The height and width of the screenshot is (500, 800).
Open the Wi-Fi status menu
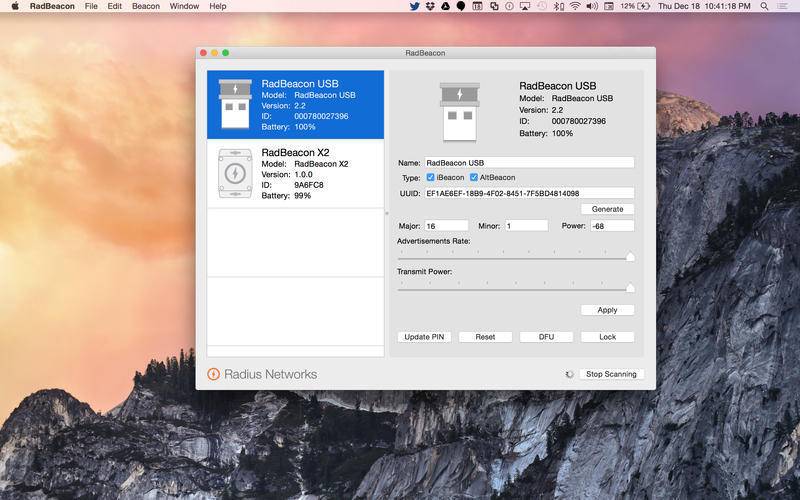(x=575, y=6)
